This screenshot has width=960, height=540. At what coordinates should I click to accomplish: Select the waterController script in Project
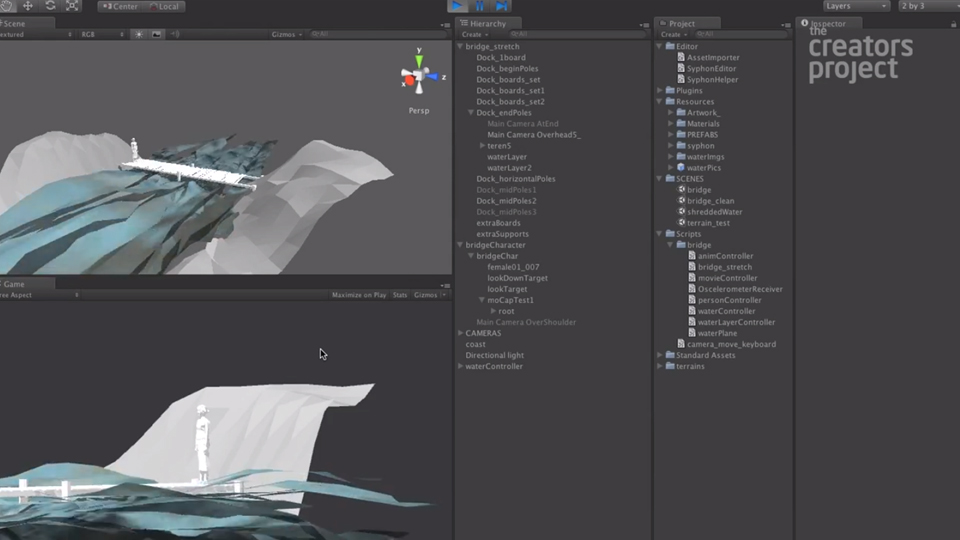click(x=726, y=311)
